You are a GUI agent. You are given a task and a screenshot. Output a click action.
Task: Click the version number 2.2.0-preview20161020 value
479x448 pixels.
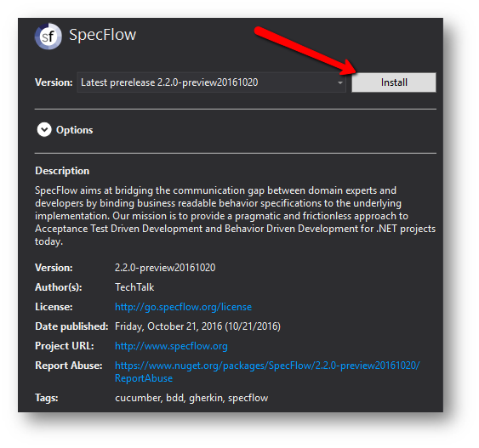[x=165, y=268]
